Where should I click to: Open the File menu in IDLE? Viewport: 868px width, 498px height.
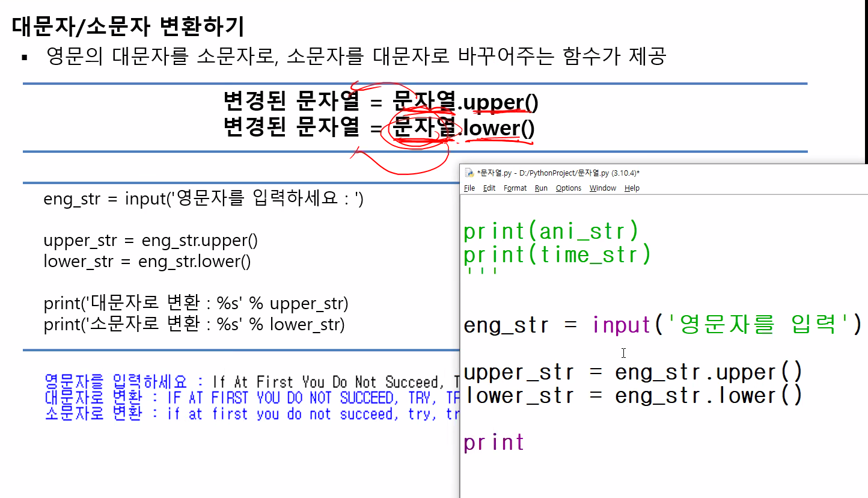pos(469,188)
